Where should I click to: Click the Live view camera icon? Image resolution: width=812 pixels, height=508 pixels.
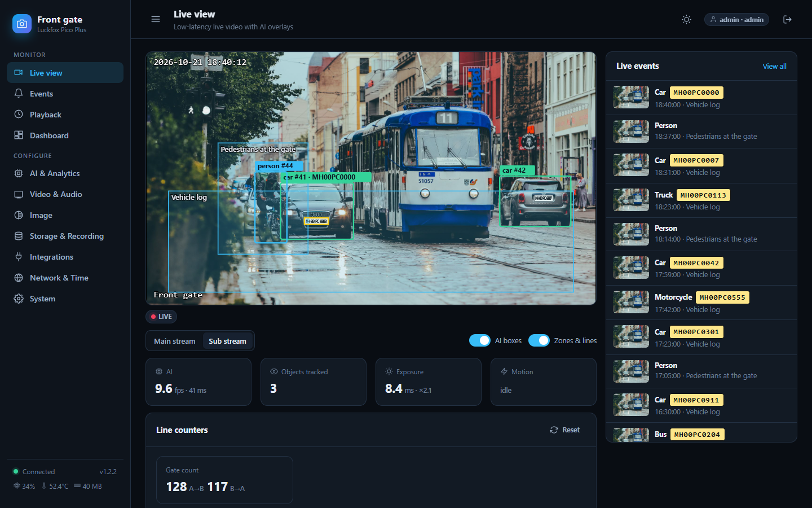click(19, 73)
